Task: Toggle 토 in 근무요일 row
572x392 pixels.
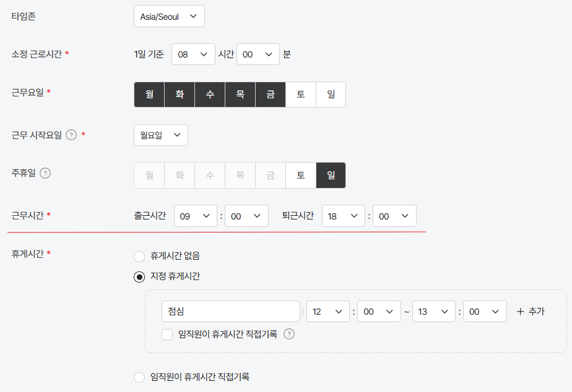Action: [x=301, y=95]
